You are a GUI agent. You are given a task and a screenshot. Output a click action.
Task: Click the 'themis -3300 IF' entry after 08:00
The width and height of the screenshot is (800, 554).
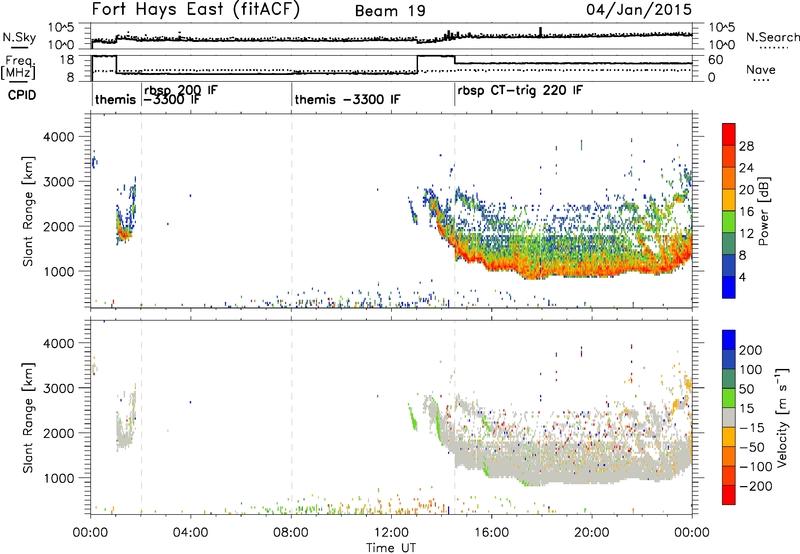click(347, 99)
